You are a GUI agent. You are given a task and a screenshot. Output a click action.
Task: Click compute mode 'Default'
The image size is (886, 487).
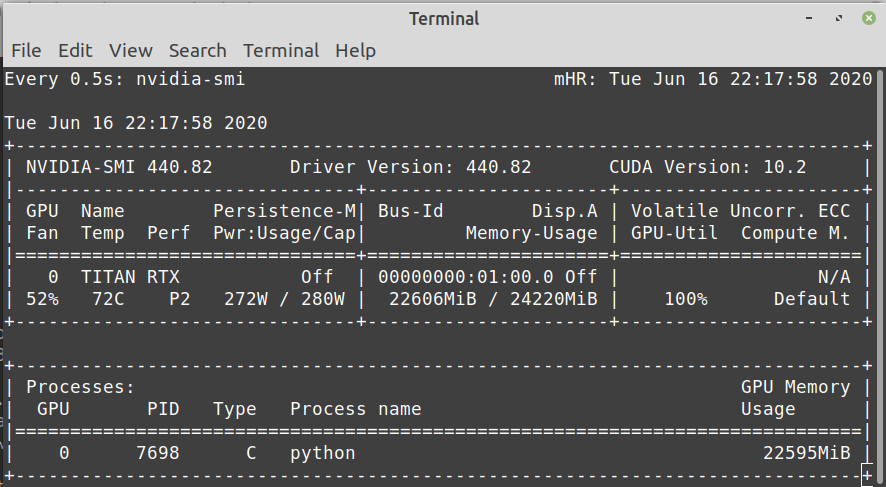(x=812, y=299)
